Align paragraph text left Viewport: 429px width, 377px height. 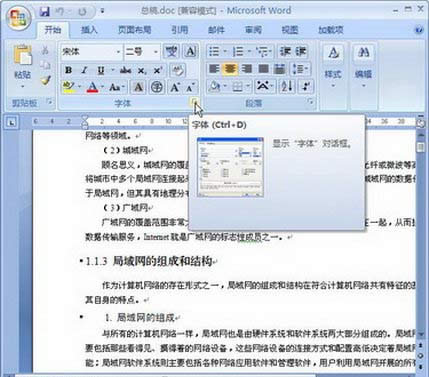214,69
